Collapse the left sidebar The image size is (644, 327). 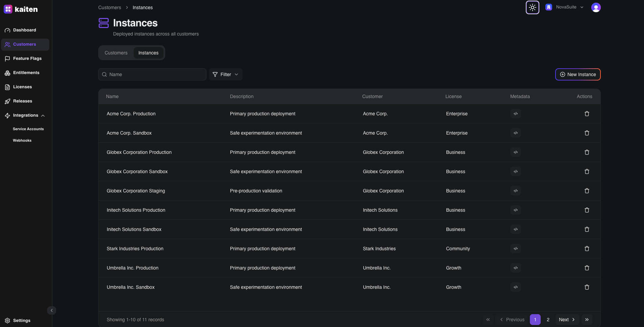(52, 310)
